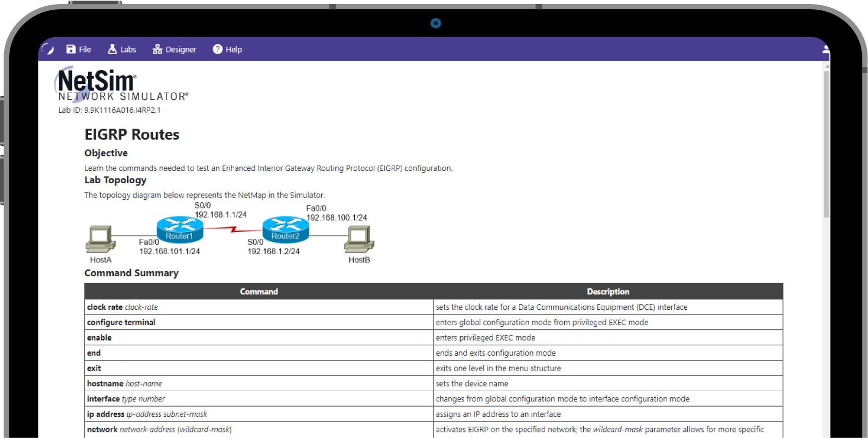868x438 pixels.
Task: Click the 'network network-address' command cell
Action: point(259,430)
